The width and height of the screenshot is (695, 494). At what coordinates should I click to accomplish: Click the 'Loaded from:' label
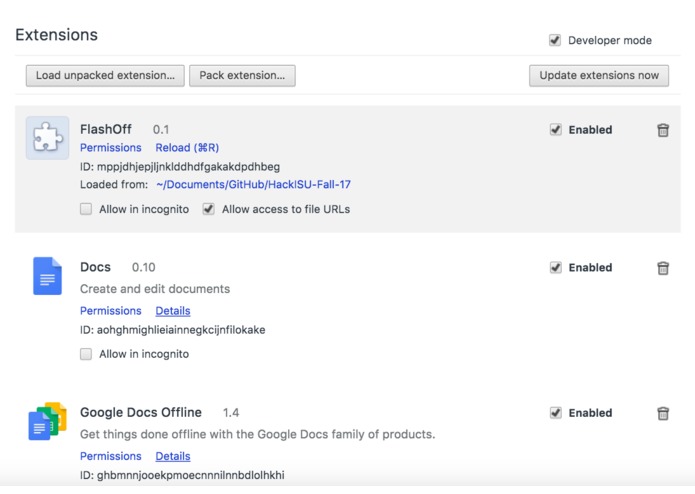[x=114, y=184]
